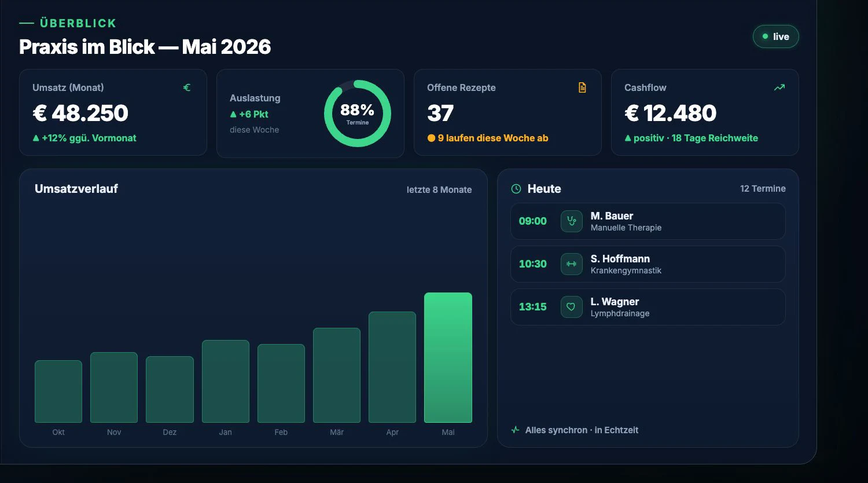868x483 pixels.
Task: Select the Okt bar in the revenue chart
Action: click(58, 391)
